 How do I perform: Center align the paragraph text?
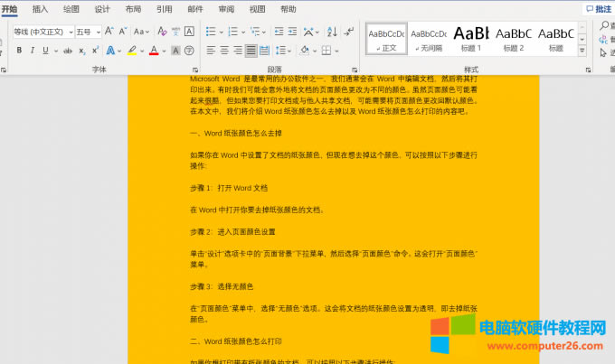(224, 51)
